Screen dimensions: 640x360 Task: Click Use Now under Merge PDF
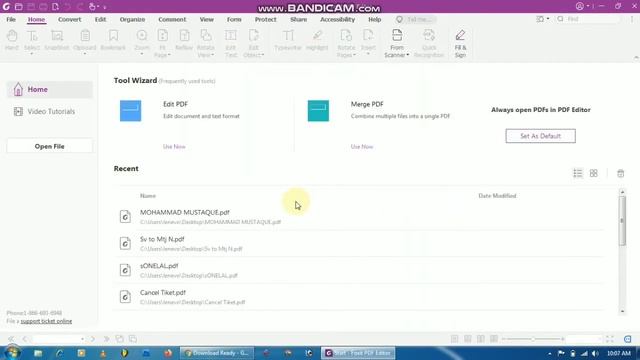362,147
